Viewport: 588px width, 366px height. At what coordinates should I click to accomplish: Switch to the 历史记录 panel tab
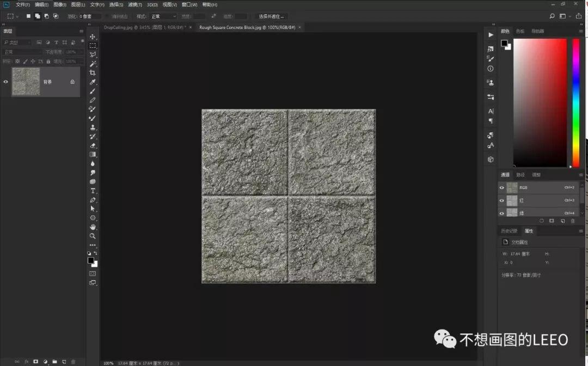point(509,231)
